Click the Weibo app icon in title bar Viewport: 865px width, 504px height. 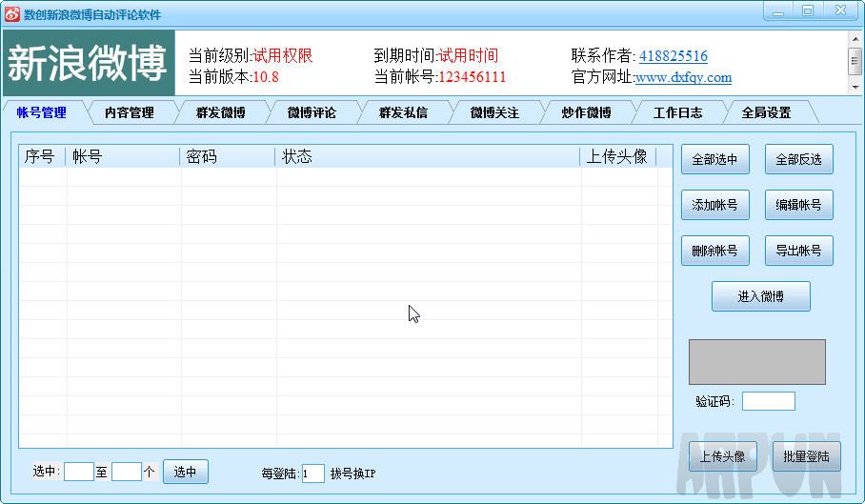click(12, 14)
